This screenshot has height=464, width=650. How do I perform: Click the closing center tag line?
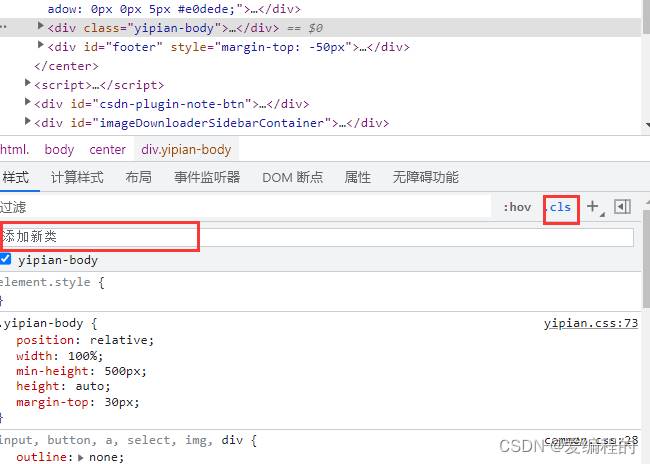click(66, 66)
